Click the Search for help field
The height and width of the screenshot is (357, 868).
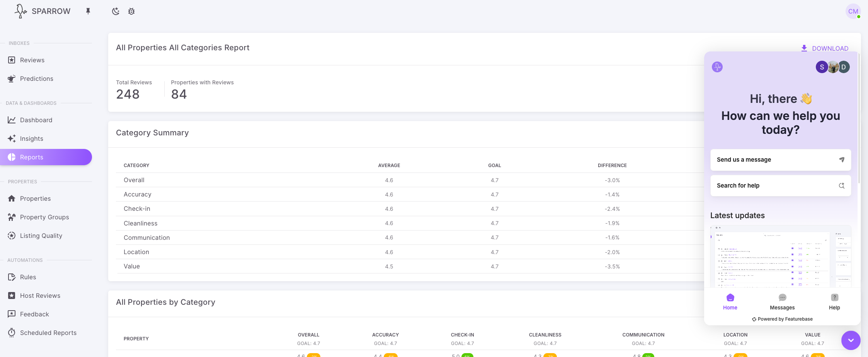[780, 186]
